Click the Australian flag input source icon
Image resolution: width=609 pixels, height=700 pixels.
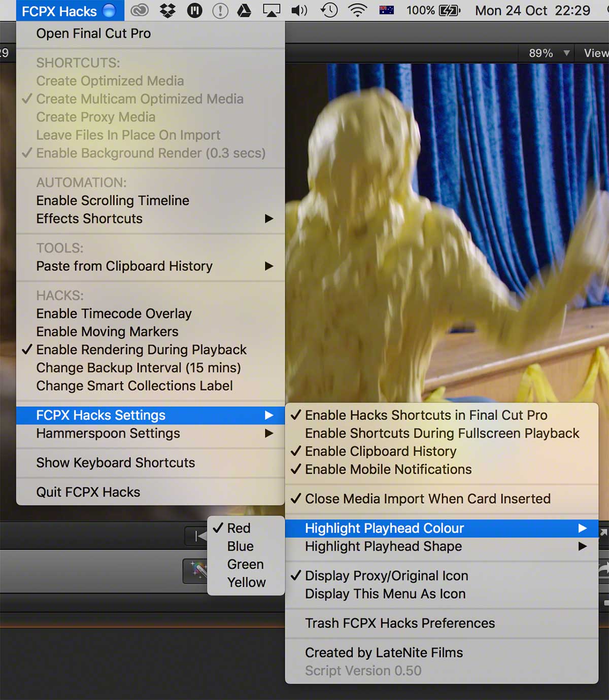[x=387, y=11]
